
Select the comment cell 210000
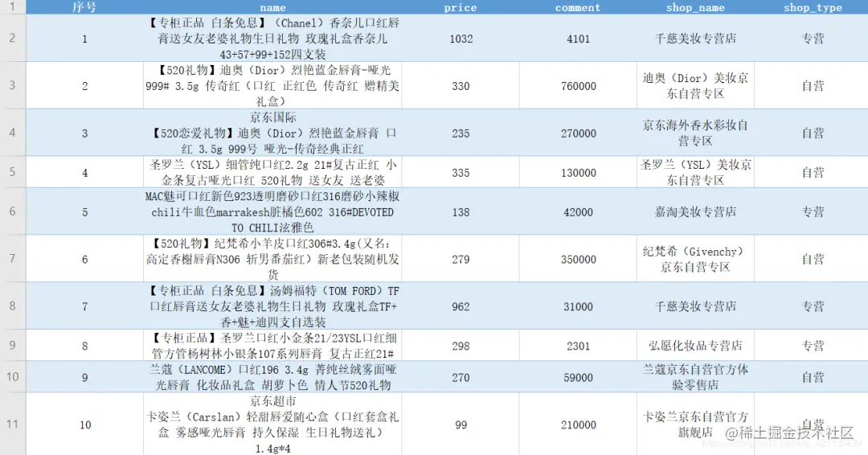(578, 424)
